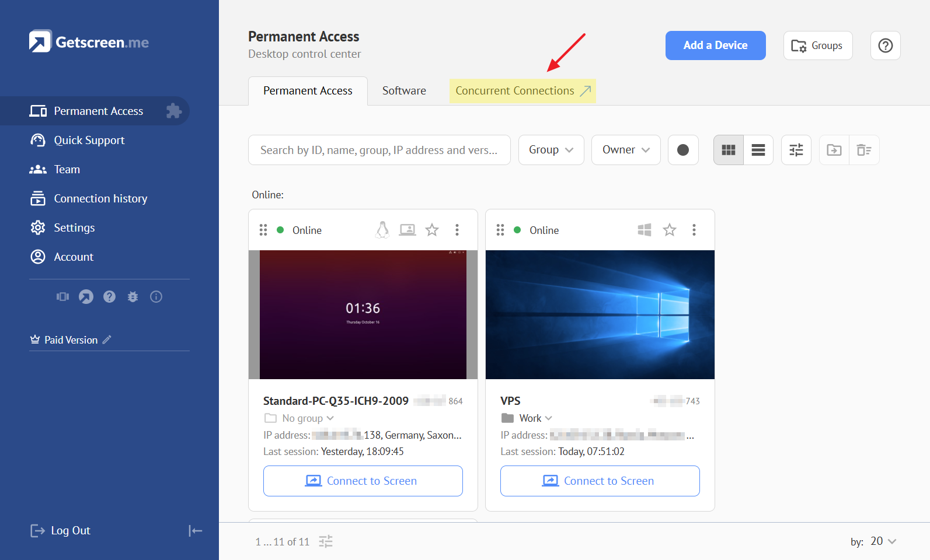Toggle favorite star on the VPS device
930x560 pixels.
pyautogui.click(x=669, y=230)
